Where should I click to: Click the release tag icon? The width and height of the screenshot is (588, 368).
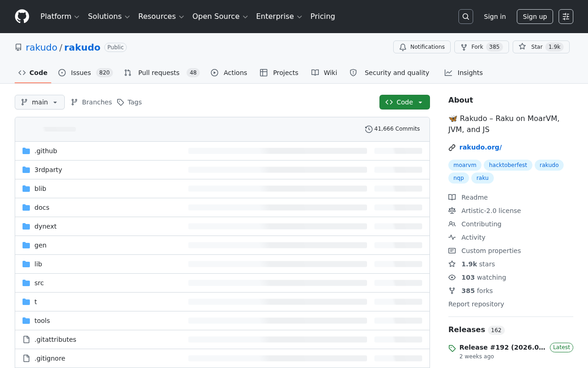tap(452, 348)
